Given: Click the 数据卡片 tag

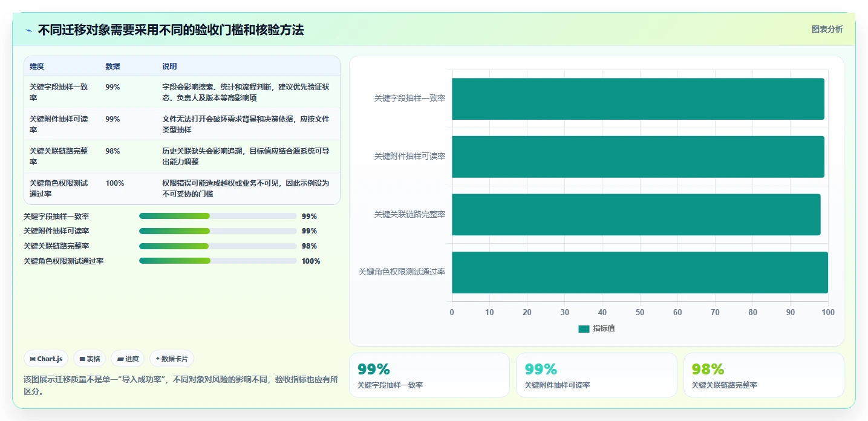Looking at the screenshot, I should pyautogui.click(x=172, y=359).
